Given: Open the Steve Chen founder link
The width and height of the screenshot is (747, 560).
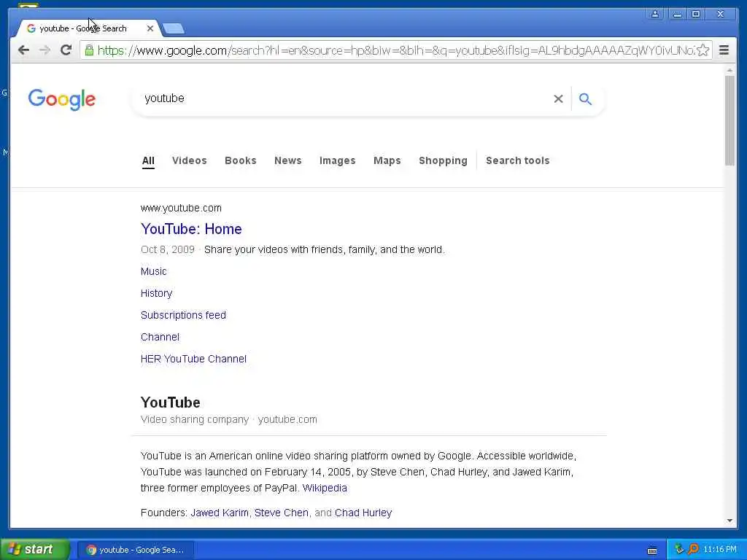Looking at the screenshot, I should [282, 513].
